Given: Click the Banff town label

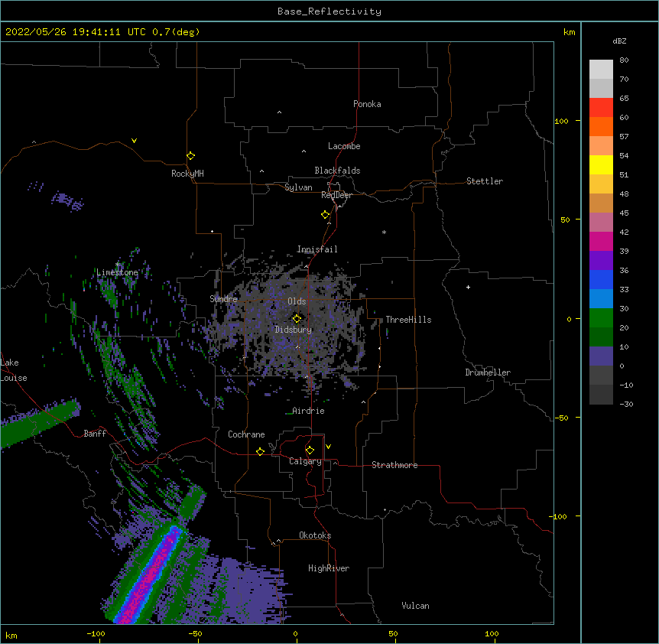Looking at the screenshot, I should pos(95,434).
